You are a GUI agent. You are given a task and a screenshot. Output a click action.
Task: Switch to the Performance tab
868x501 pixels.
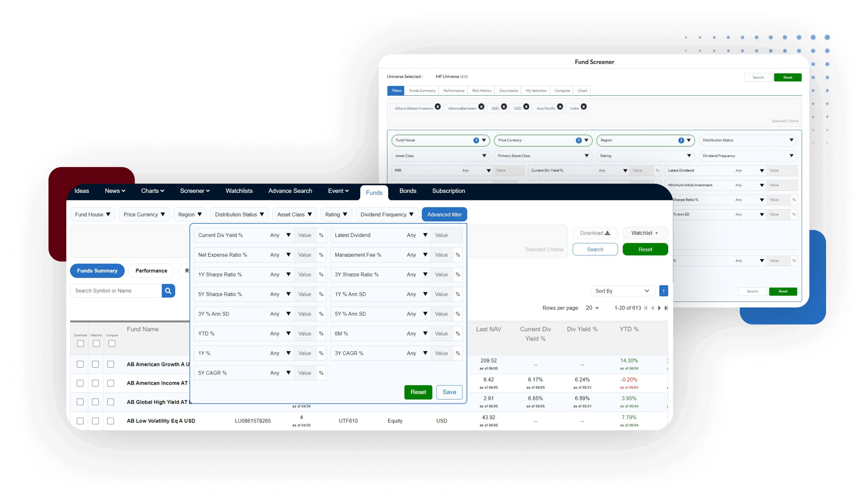coord(150,271)
